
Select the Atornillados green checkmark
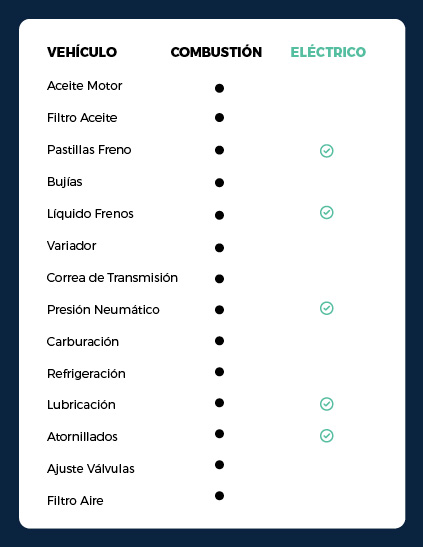point(326,436)
